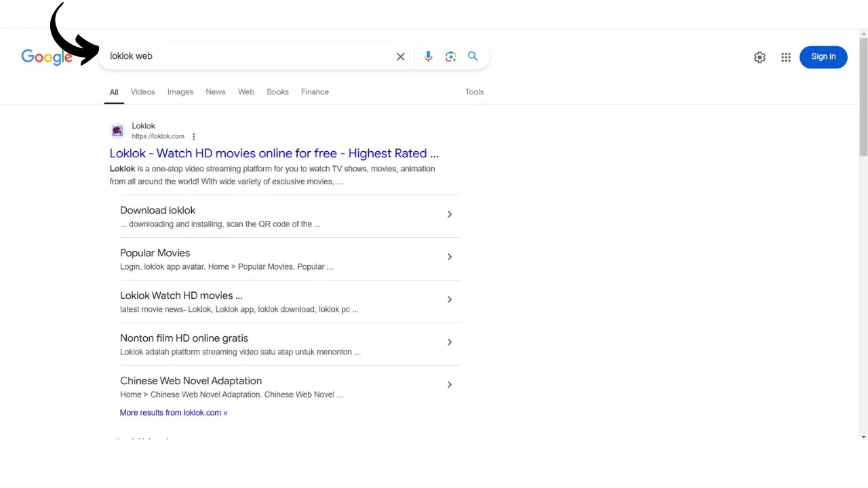
Task: Expand the chevron for Loklok Watch HD movies
Action: coord(449,300)
